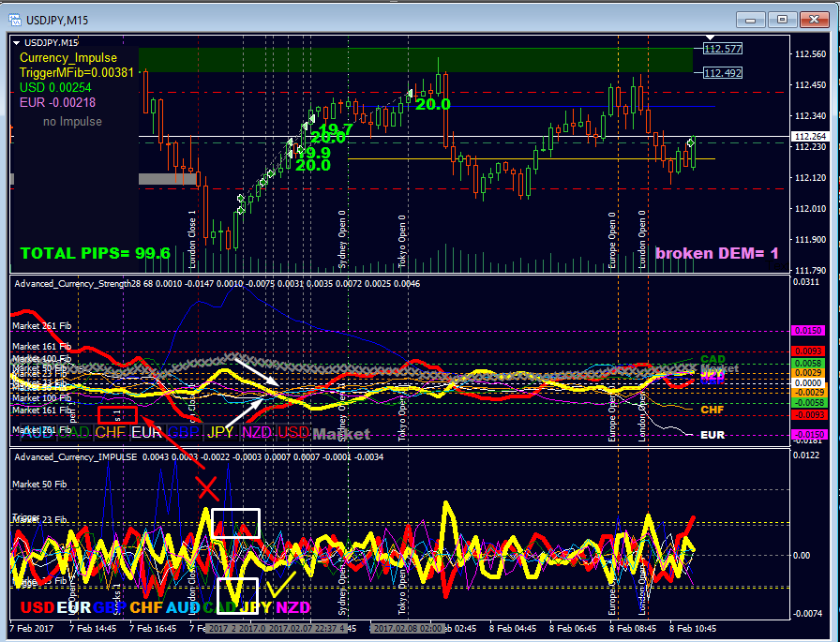
Task: Click the 111.900 price scale value
Action: click(810, 239)
